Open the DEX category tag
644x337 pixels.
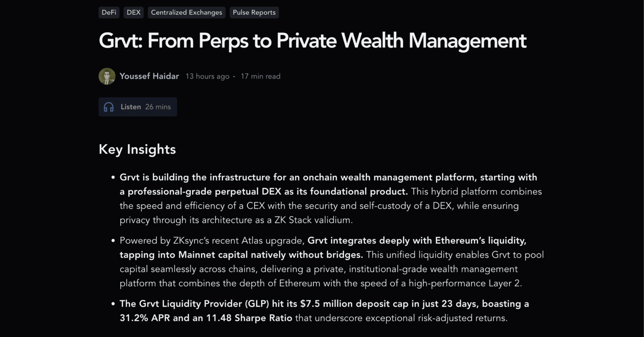tap(133, 12)
